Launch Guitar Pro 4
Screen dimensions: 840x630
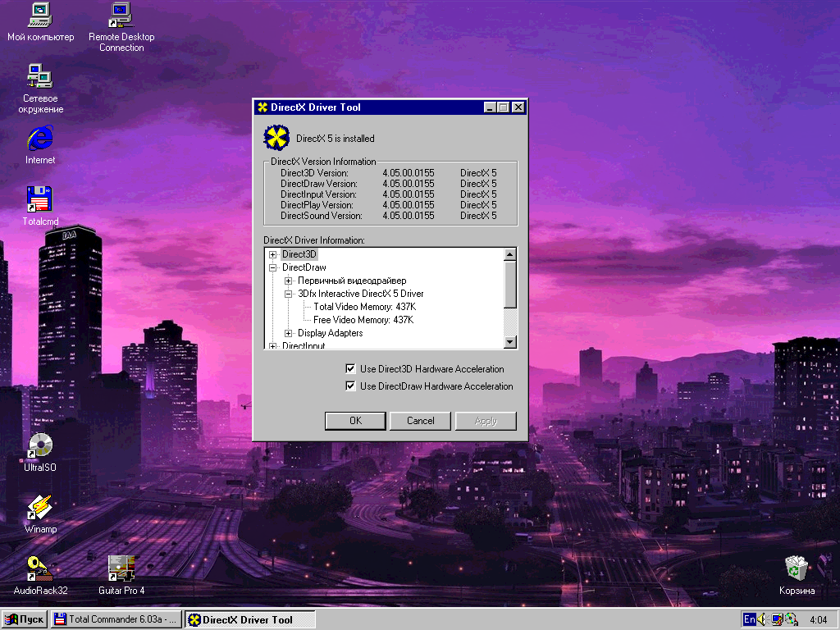click(121, 570)
